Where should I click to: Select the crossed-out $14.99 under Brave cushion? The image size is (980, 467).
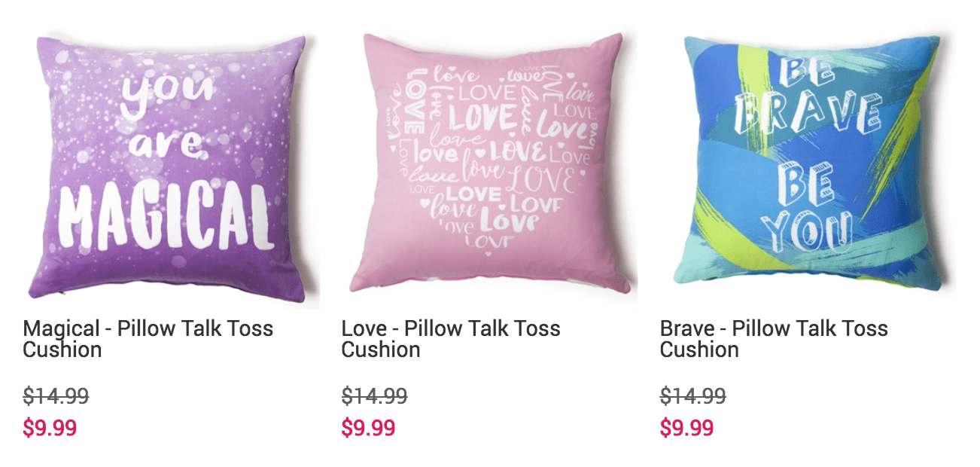click(692, 395)
